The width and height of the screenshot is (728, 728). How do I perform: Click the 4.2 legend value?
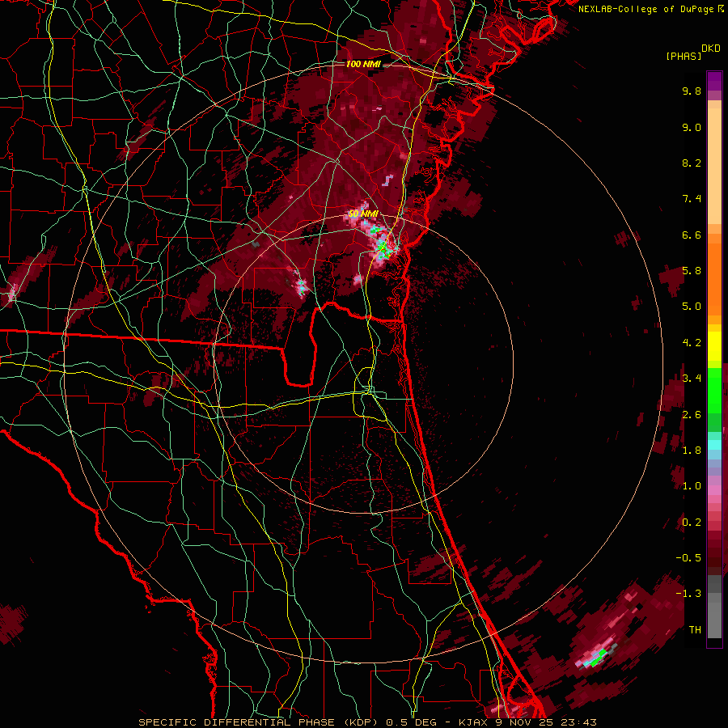pos(692,343)
